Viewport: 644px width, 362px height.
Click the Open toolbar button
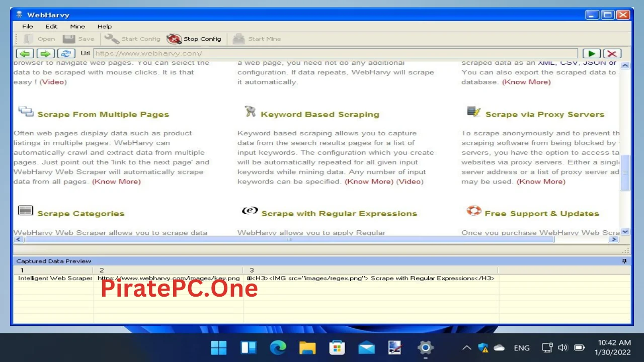[39, 39]
